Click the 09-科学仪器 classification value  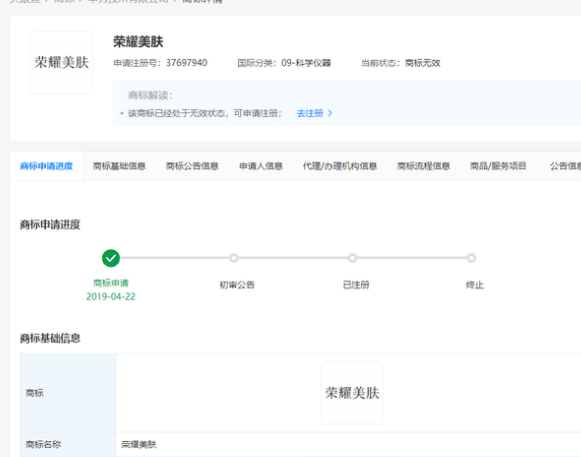click(x=306, y=63)
